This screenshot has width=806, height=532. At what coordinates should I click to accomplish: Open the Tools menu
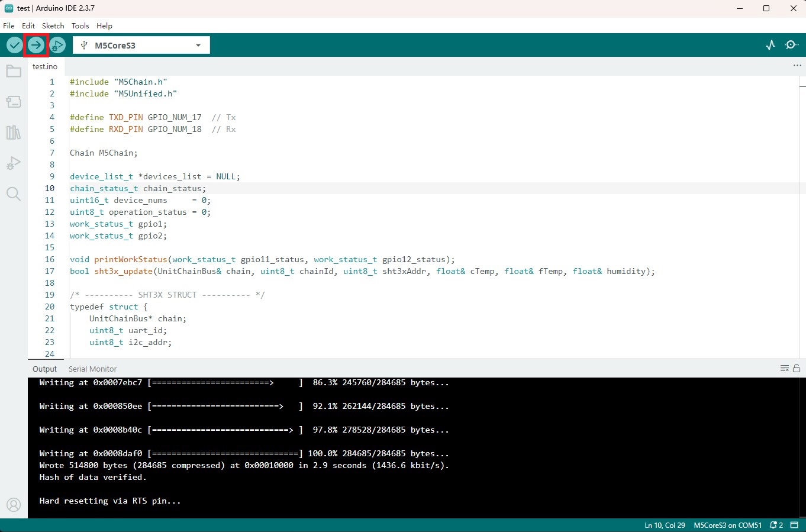(x=80, y=25)
